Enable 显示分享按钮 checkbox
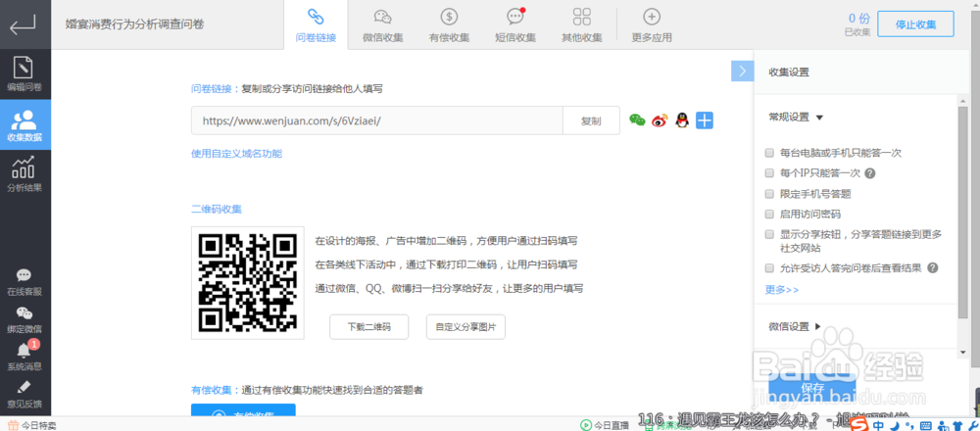The image size is (980, 431). pyautogui.click(x=769, y=234)
